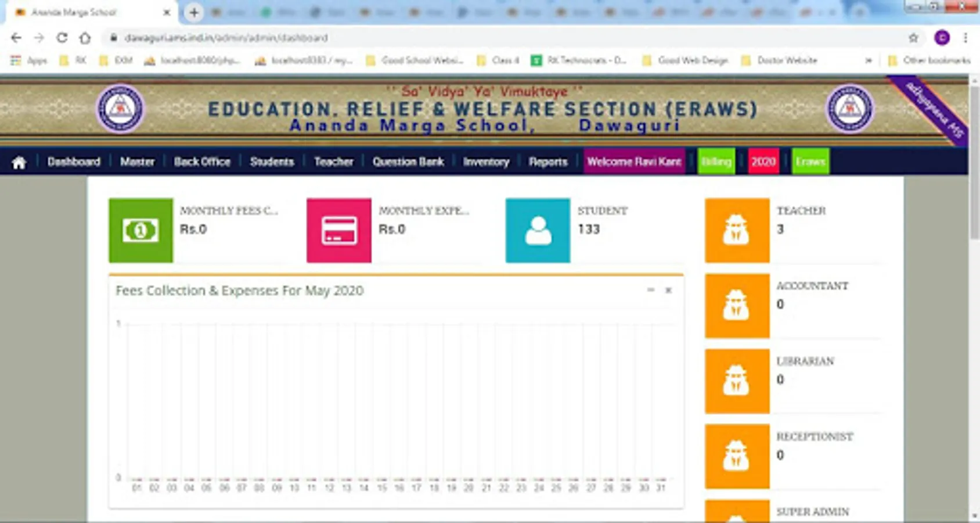Image resolution: width=980 pixels, height=523 pixels.
Task: Close the Fees Collection chart panel
Action: (668, 290)
